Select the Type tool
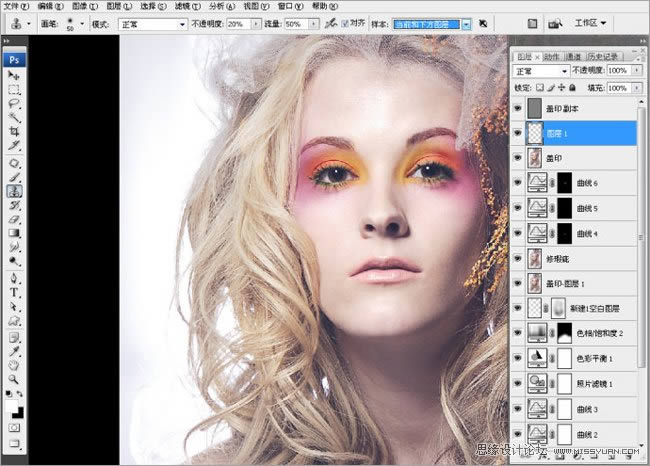 coord(14,293)
